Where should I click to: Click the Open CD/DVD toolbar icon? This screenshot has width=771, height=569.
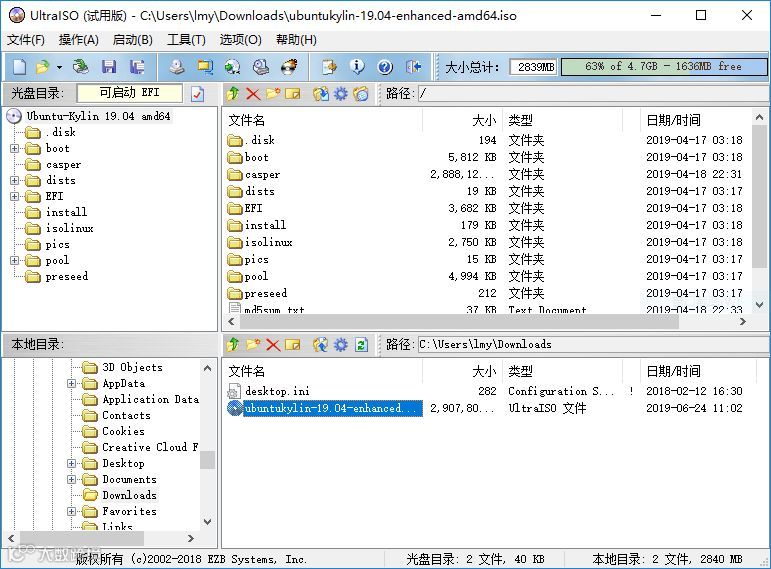click(81, 67)
